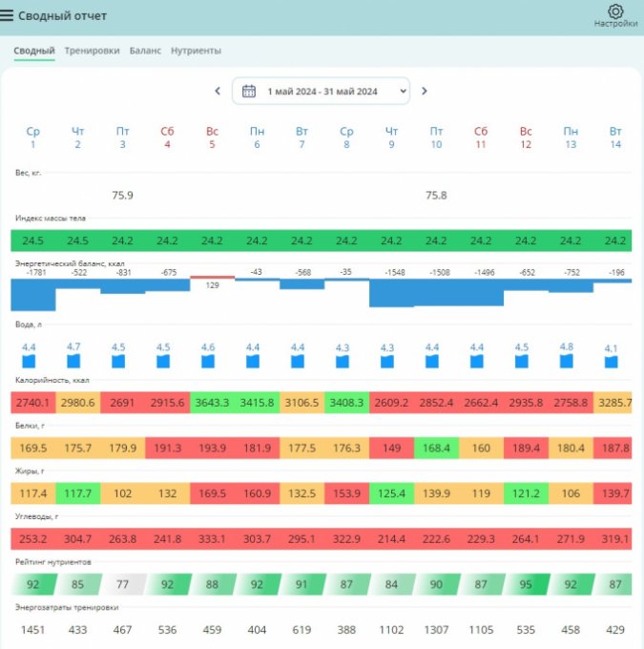This screenshot has height=649, width=644.
Task: Click the green 3643.3 calorie cell
Action: point(212,403)
